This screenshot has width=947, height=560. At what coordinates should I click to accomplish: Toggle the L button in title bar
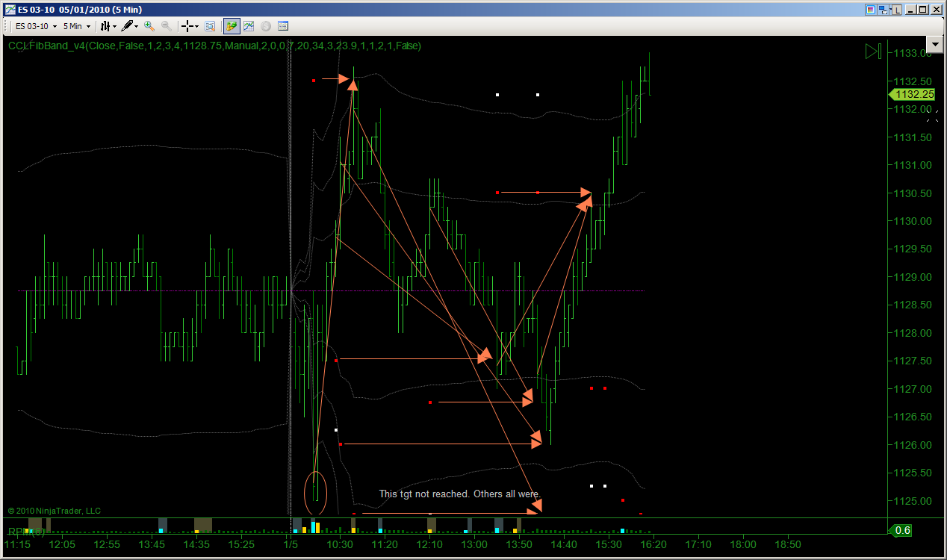click(x=895, y=10)
